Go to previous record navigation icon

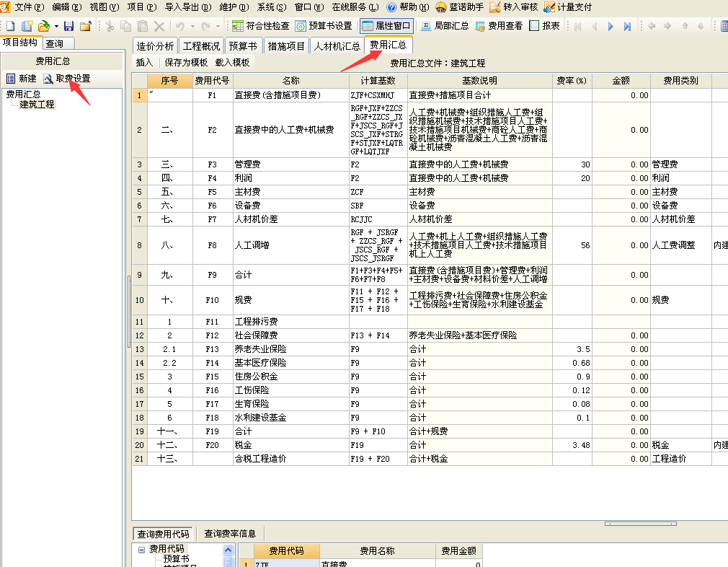594,27
